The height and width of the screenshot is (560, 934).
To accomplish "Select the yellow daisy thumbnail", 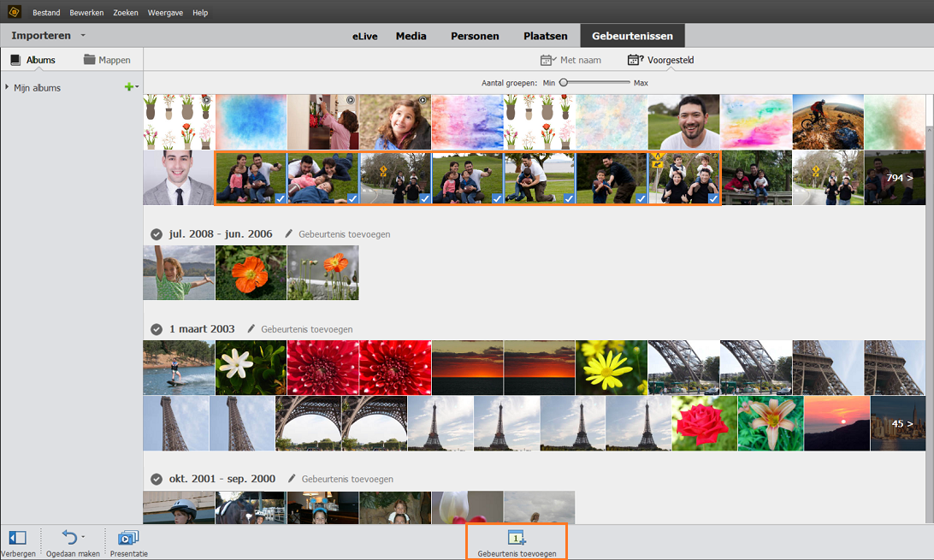I will coord(612,367).
